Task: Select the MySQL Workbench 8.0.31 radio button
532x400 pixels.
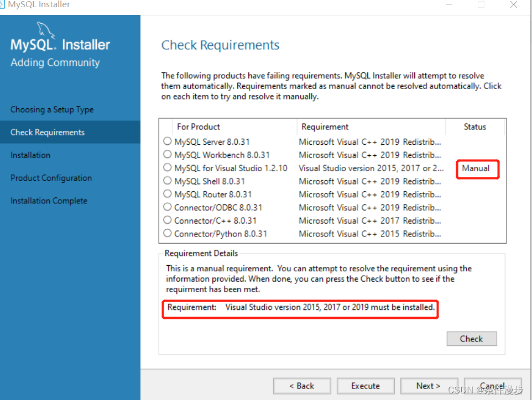Action: [167, 154]
